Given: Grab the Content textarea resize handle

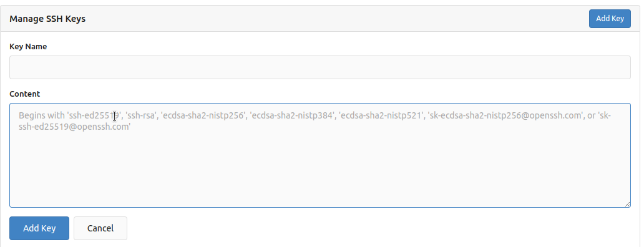Looking at the screenshot, I should point(627,204).
